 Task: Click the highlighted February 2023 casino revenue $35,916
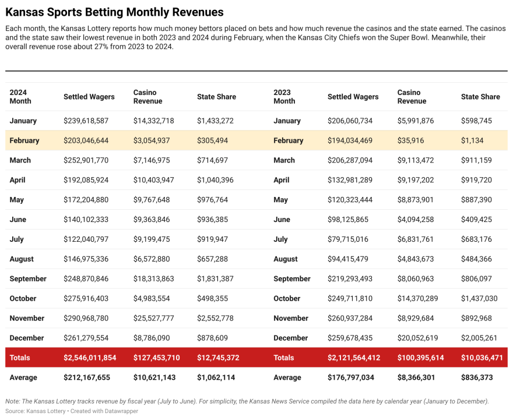(x=413, y=140)
